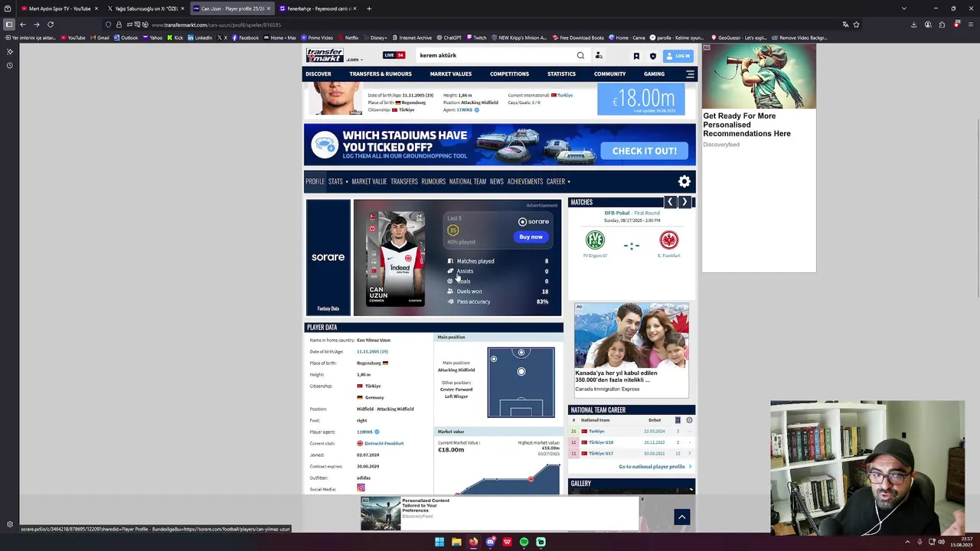This screenshot has height=551, width=980.
Task: Open Transfers & Rumours menu
Action: click(381, 74)
